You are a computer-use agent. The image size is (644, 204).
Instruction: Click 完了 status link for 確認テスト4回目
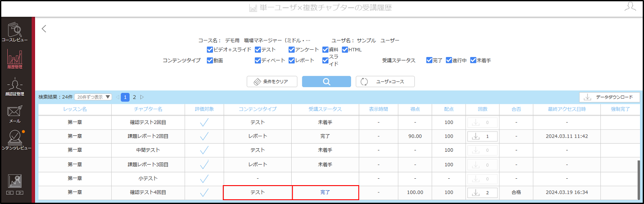[325, 192]
